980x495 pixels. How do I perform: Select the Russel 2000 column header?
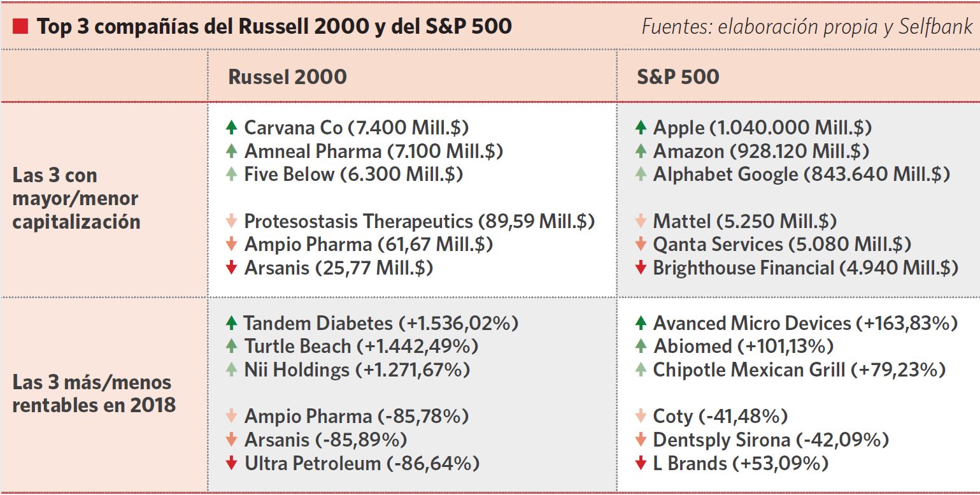point(287,77)
